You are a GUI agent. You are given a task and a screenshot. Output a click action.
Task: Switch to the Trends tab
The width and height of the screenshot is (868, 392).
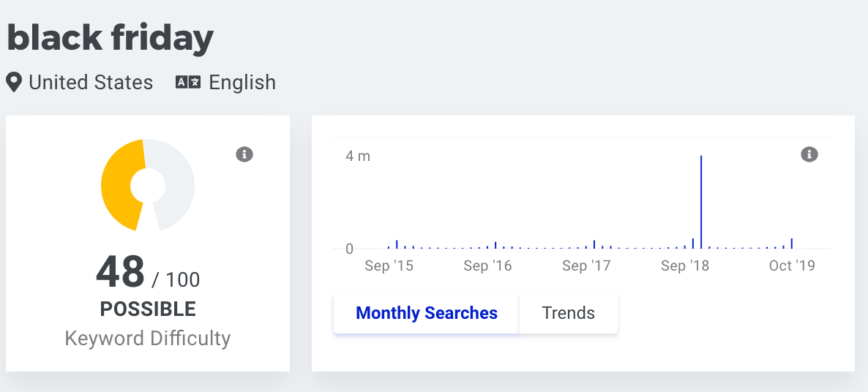point(568,313)
